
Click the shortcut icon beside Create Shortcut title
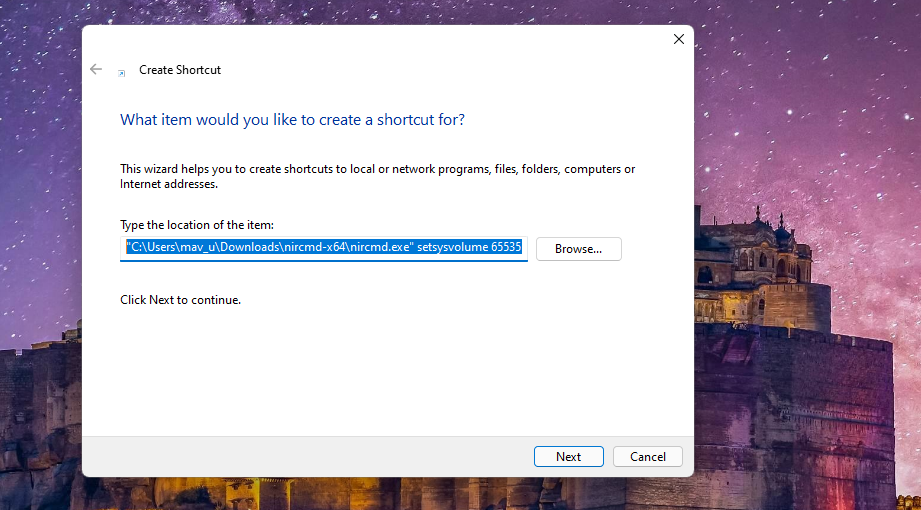coord(122,73)
